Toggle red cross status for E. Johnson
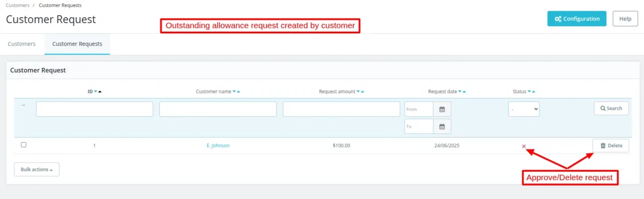The height and width of the screenshot is (199, 644). click(524, 146)
